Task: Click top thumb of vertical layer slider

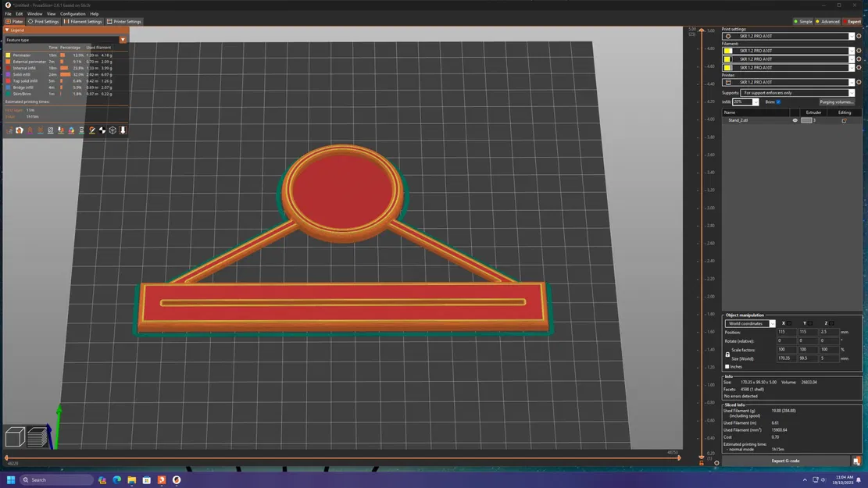Action: pyautogui.click(x=702, y=30)
